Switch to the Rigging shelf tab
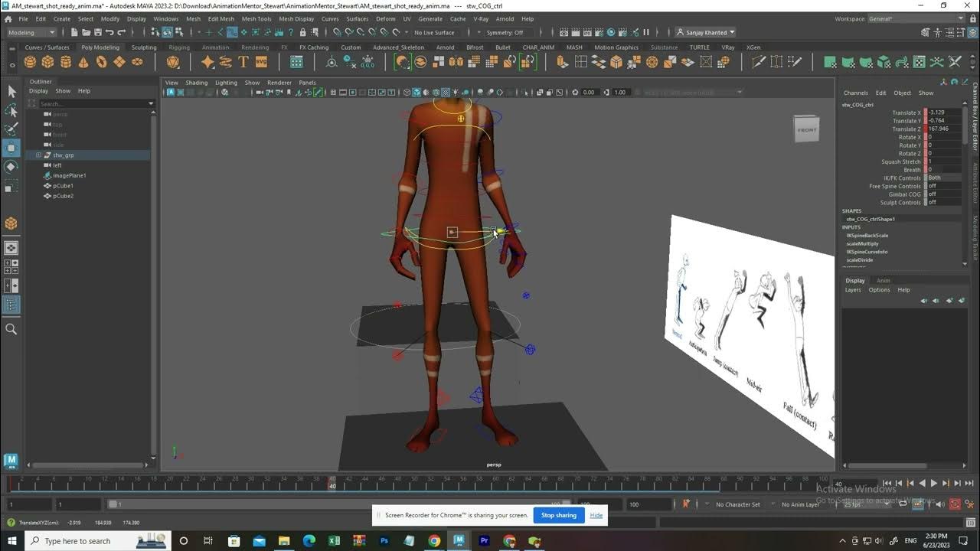 point(179,47)
